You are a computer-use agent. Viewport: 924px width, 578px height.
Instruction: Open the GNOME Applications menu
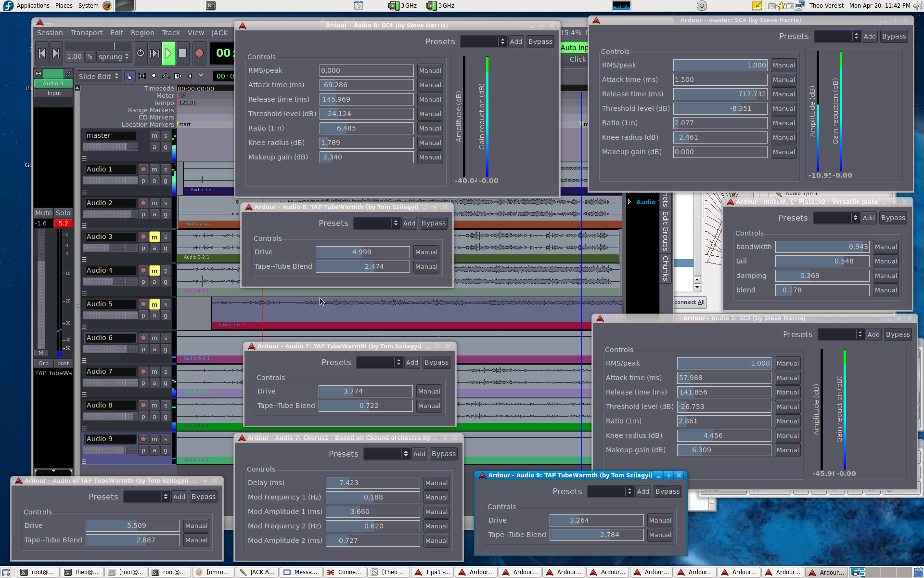(33, 6)
